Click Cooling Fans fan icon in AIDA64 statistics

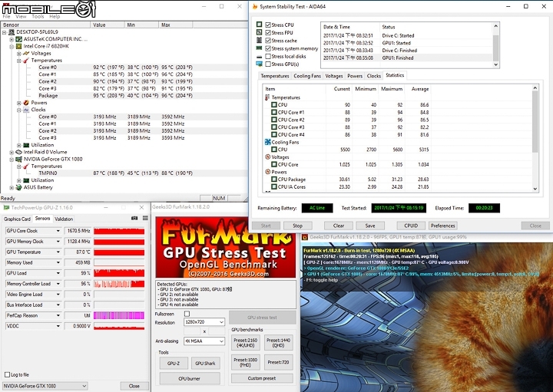267,142
